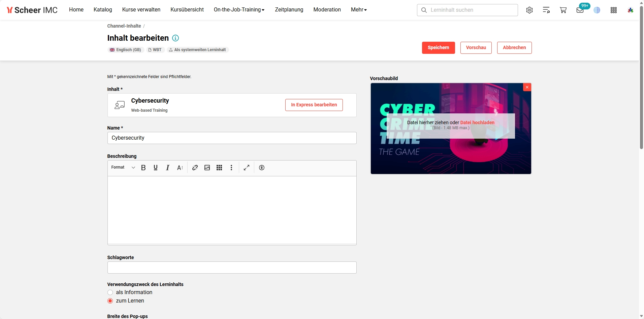
Task: Open the shopping cart icon
Action: 563,10
